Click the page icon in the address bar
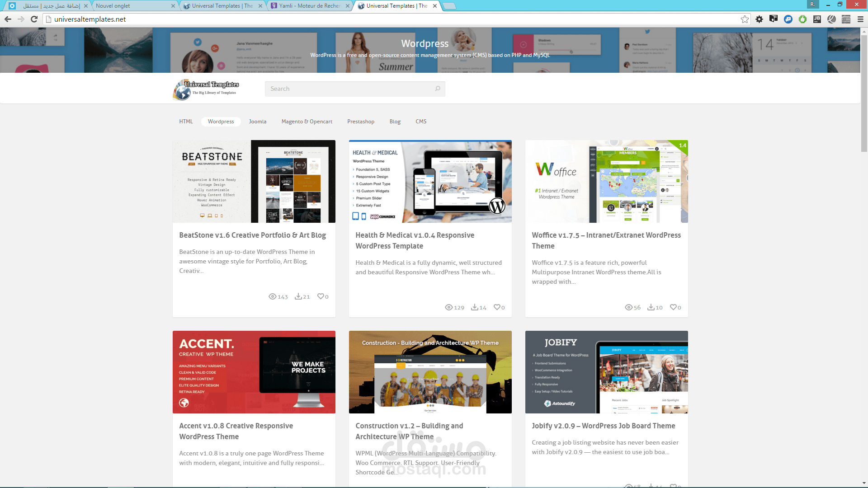The height and width of the screenshot is (488, 868). 49,19
